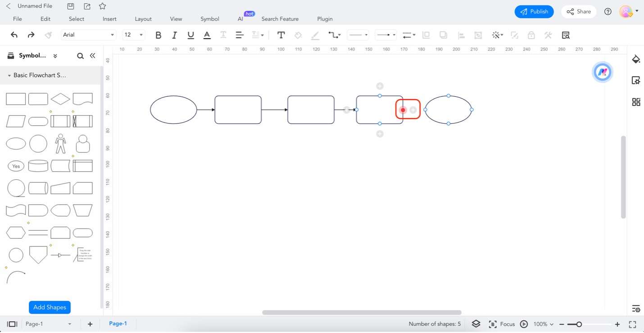Open the layers icon in status bar
This screenshot has height=333, width=644.
coord(476,324)
